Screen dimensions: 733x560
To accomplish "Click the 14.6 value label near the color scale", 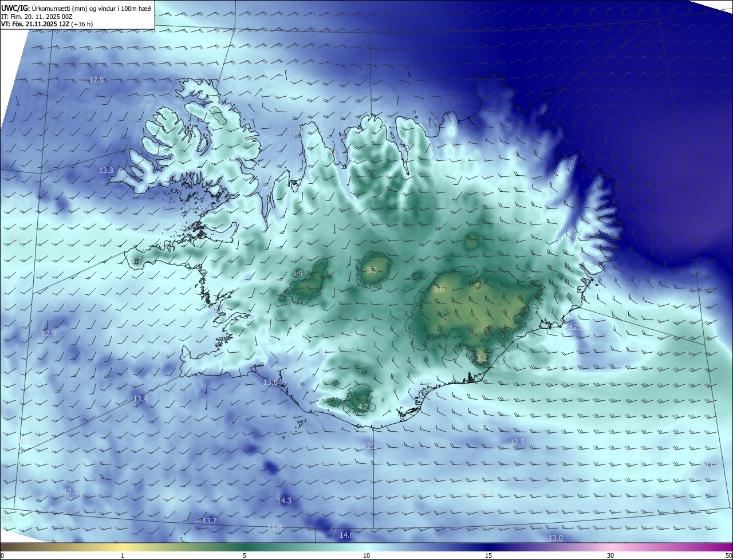I will (x=346, y=535).
